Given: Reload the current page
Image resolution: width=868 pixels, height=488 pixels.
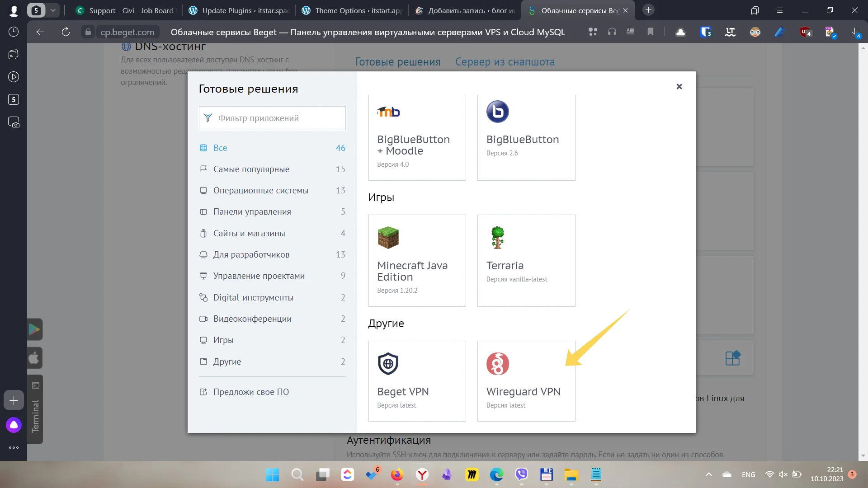Looking at the screenshot, I should [x=66, y=32].
